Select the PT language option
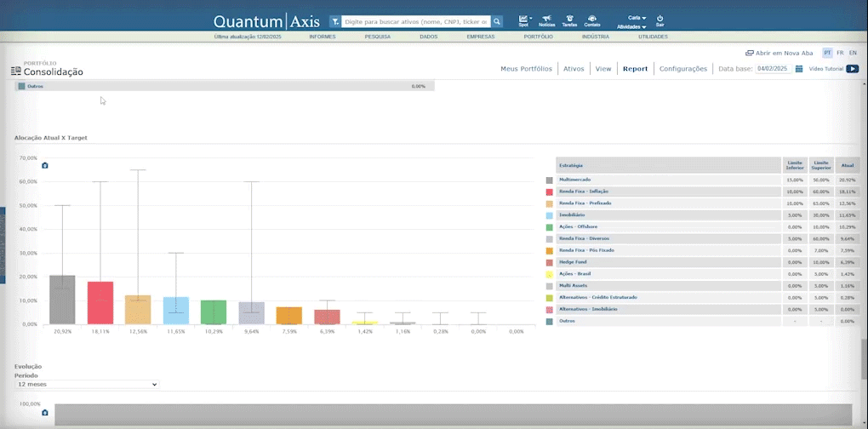The height and width of the screenshot is (429, 868). coord(827,53)
